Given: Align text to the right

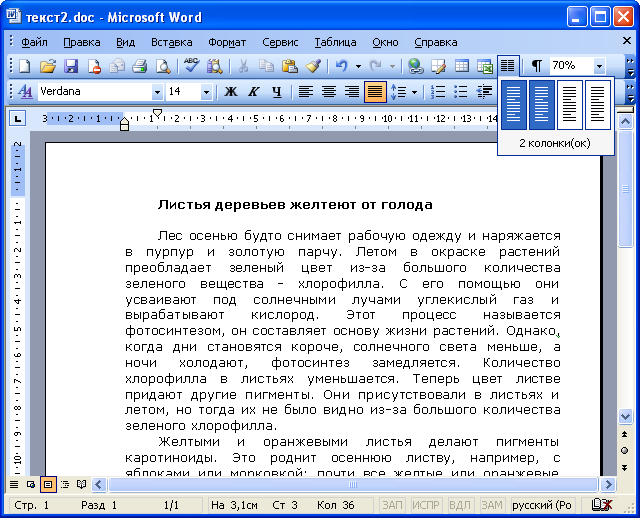Looking at the screenshot, I should (x=352, y=91).
